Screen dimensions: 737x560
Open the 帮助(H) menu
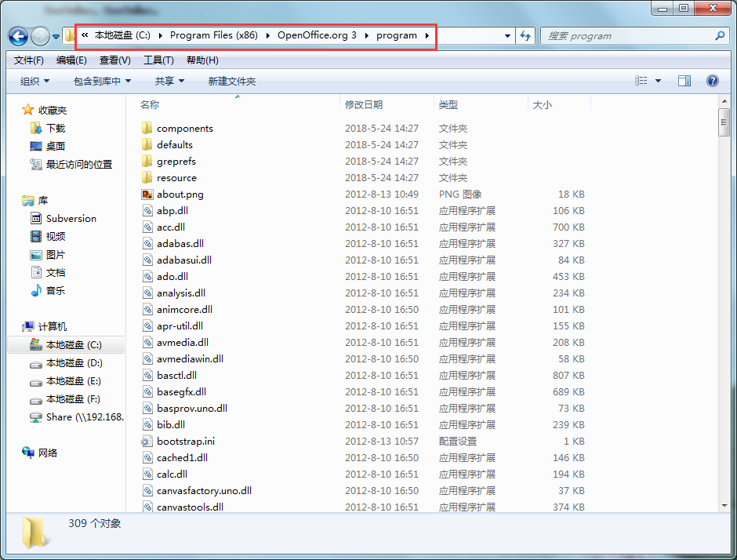202,60
